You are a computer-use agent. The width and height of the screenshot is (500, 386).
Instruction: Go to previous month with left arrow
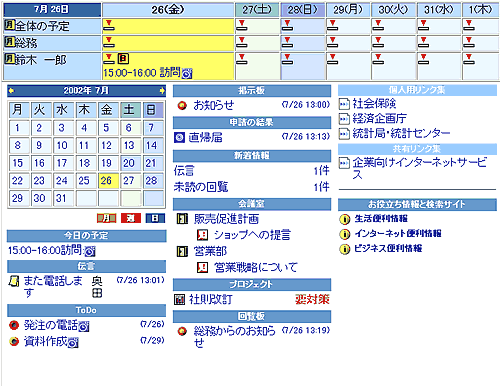point(12,90)
